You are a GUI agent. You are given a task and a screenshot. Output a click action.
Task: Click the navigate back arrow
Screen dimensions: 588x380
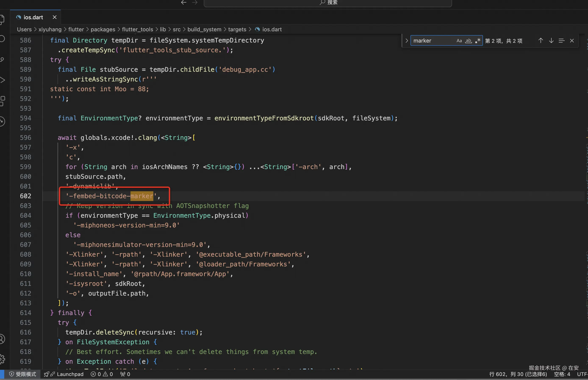click(x=183, y=3)
